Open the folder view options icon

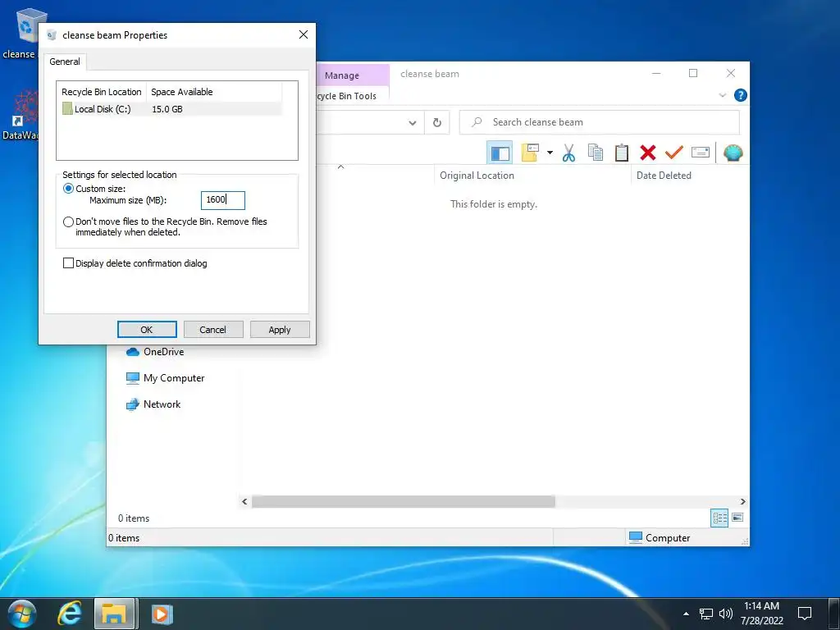pyautogui.click(x=530, y=153)
